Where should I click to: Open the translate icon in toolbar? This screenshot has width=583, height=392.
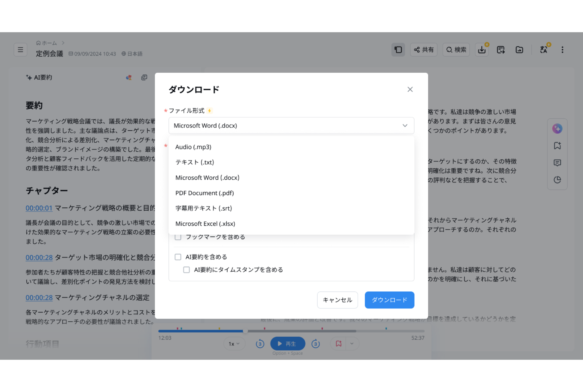543,50
